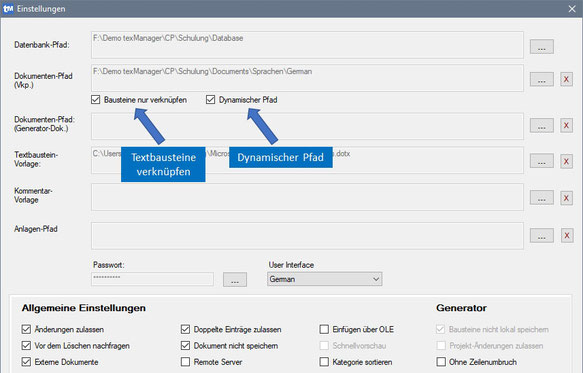Viewport: 583px width, 373px height.
Task: Browse for Kommentar-Vorlage with ellipsis button
Action: (541, 198)
